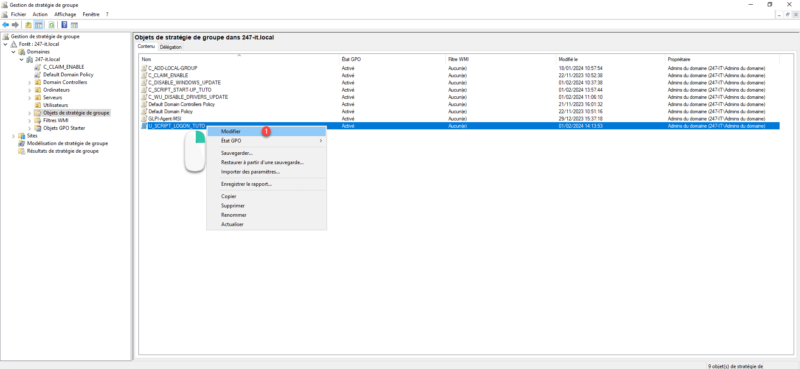Choose Renommer in the context menu
Viewport: 800px width, 369px height.
266,215
